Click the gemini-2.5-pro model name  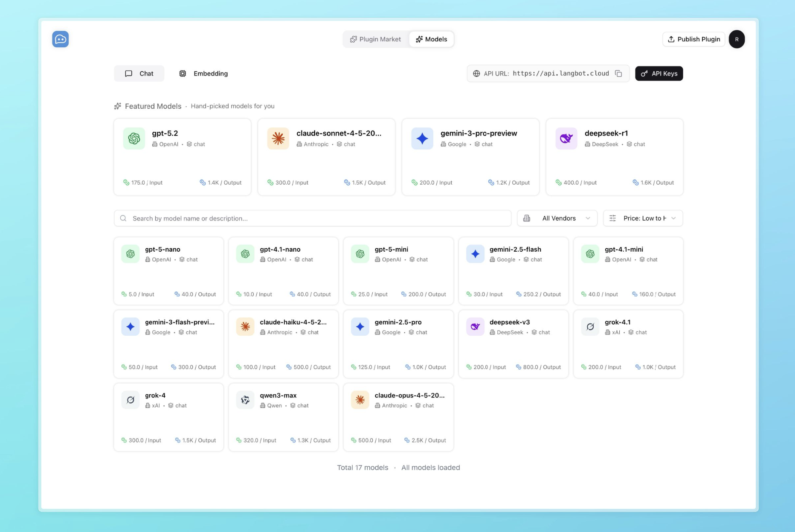coord(398,322)
